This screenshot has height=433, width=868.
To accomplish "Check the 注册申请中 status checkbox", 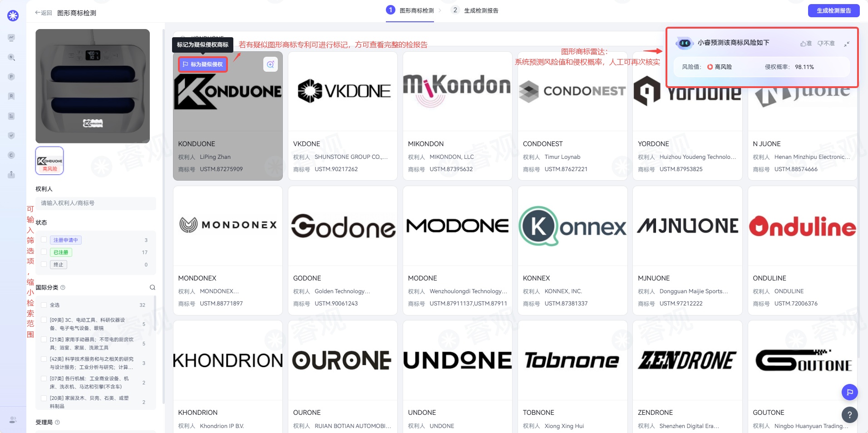I will (x=44, y=240).
